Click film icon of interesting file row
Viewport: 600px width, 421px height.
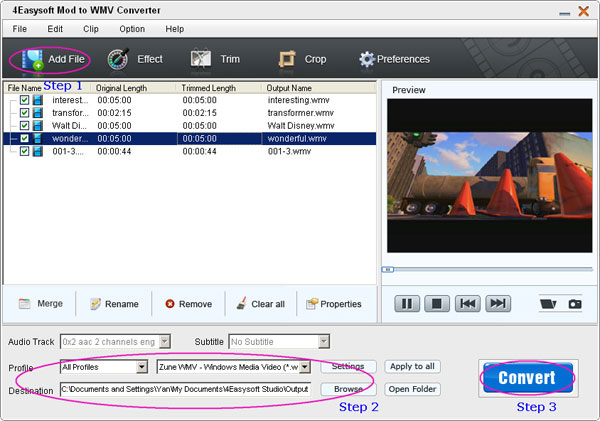38,100
